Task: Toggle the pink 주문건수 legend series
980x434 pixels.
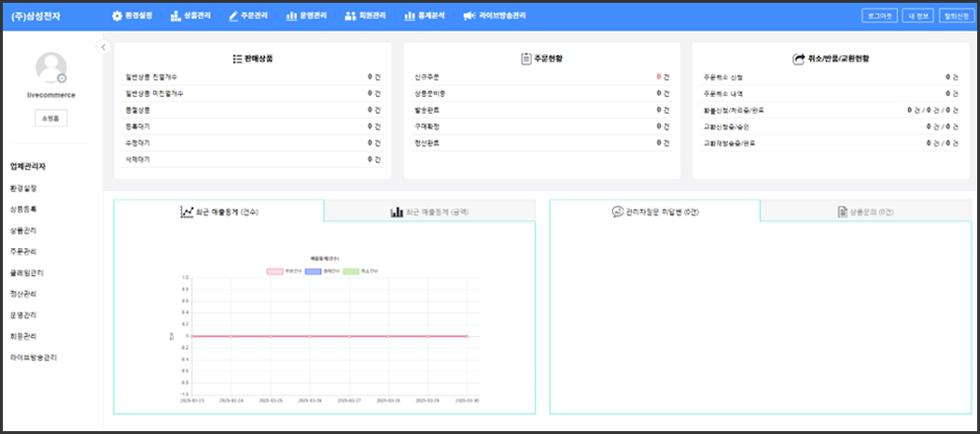Action: [x=274, y=271]
